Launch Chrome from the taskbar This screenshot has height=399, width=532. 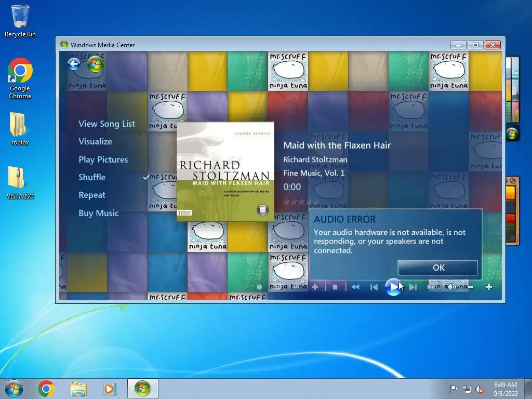coord(46,389)
